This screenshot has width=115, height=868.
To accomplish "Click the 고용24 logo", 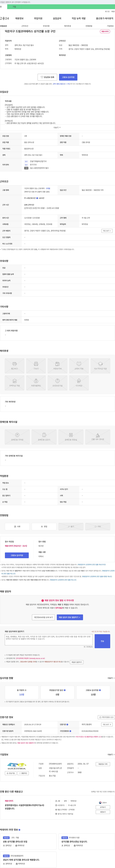I will [4, 19].
